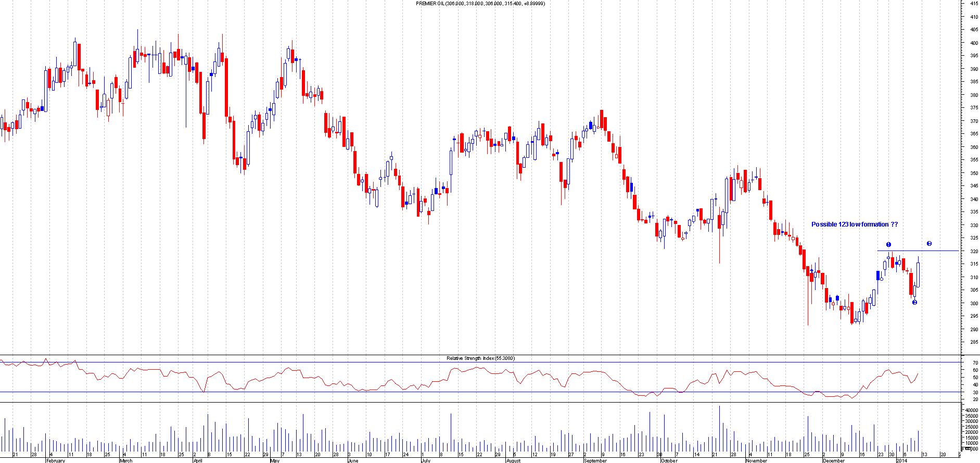This screenshot has width=980, height=463.
Task: Click the horizontal resistance line at 320
Action: point(937,251)
